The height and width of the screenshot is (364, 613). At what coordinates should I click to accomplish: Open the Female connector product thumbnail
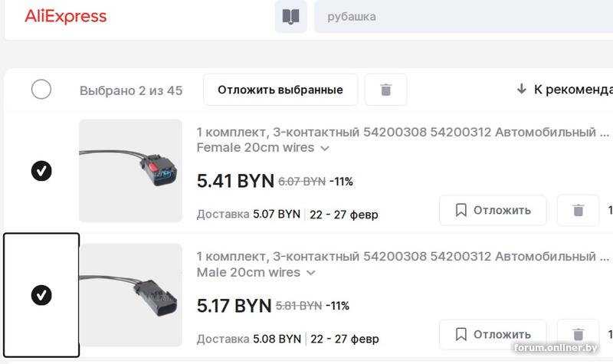coord(130,170)
